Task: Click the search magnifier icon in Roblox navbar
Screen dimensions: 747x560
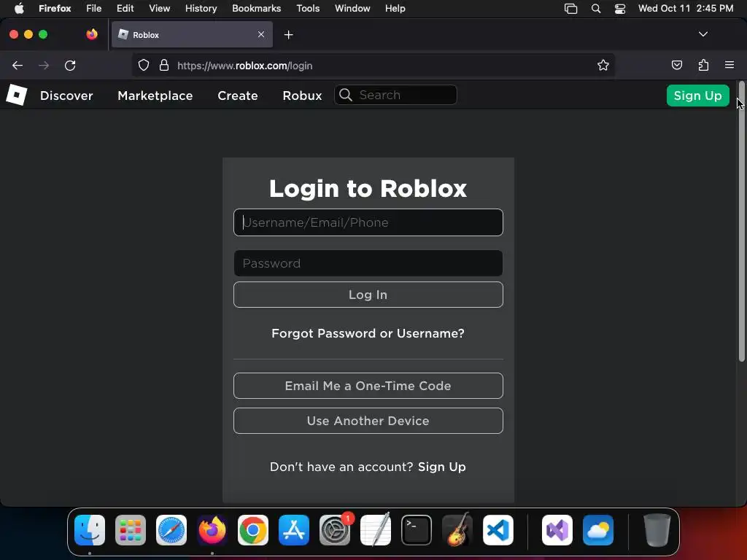Action: [346, 95]
